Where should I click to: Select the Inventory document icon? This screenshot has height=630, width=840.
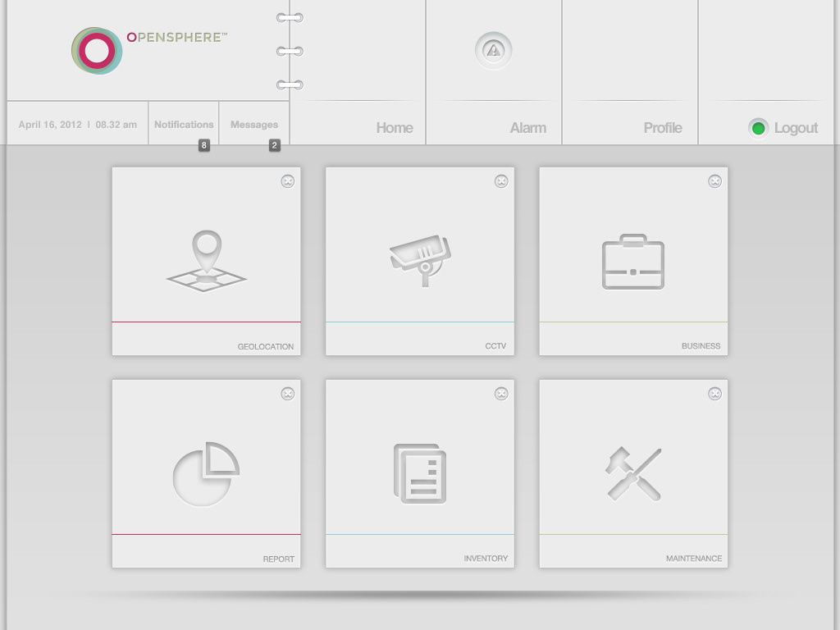pyautogui.click(x=421, y=473)
